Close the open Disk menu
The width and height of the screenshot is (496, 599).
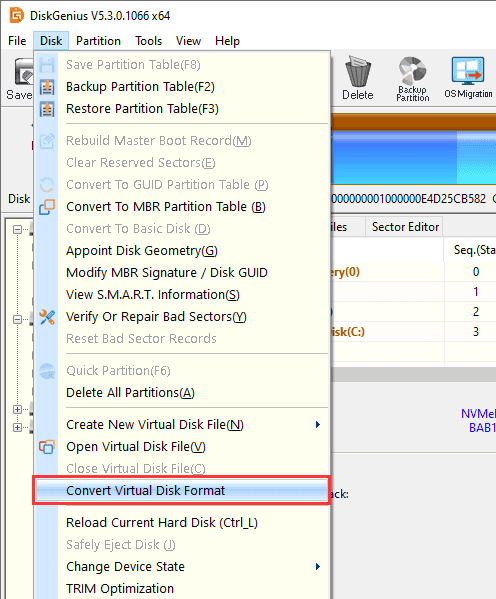[x=51, y=41]
